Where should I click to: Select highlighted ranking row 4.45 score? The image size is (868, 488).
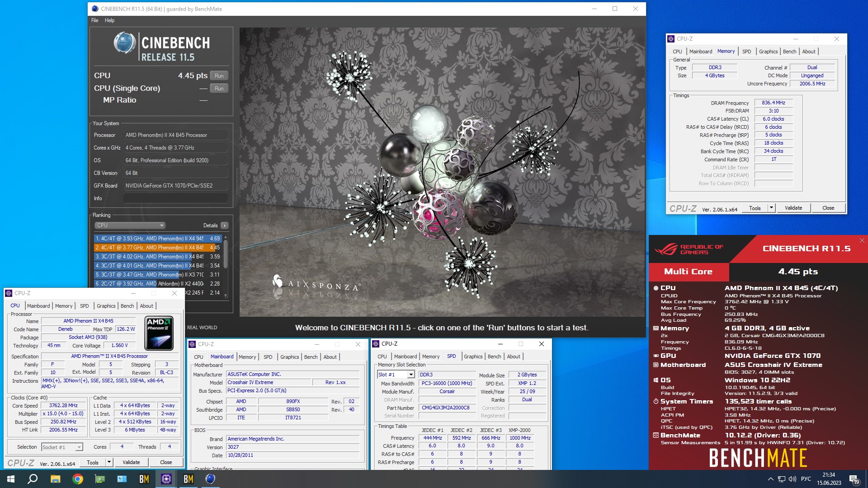pyautogui.click(x=157, y=248)
